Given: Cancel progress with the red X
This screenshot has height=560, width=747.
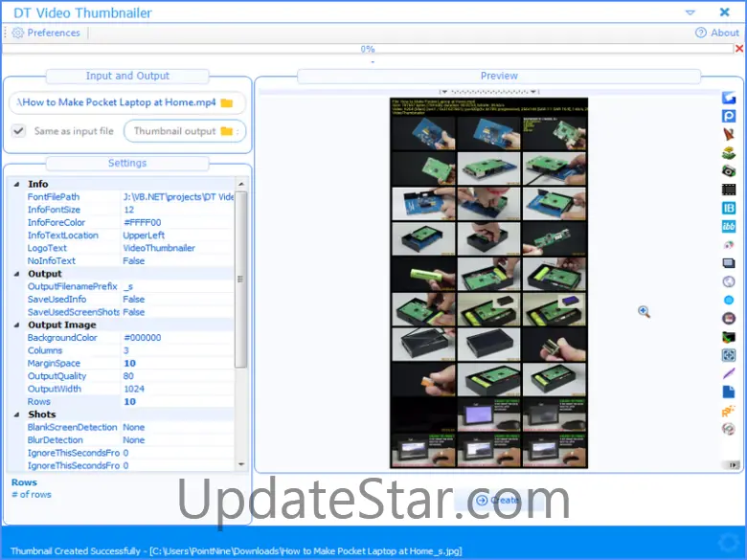Looking at the screenshot, I should click(x=739, y=49).
